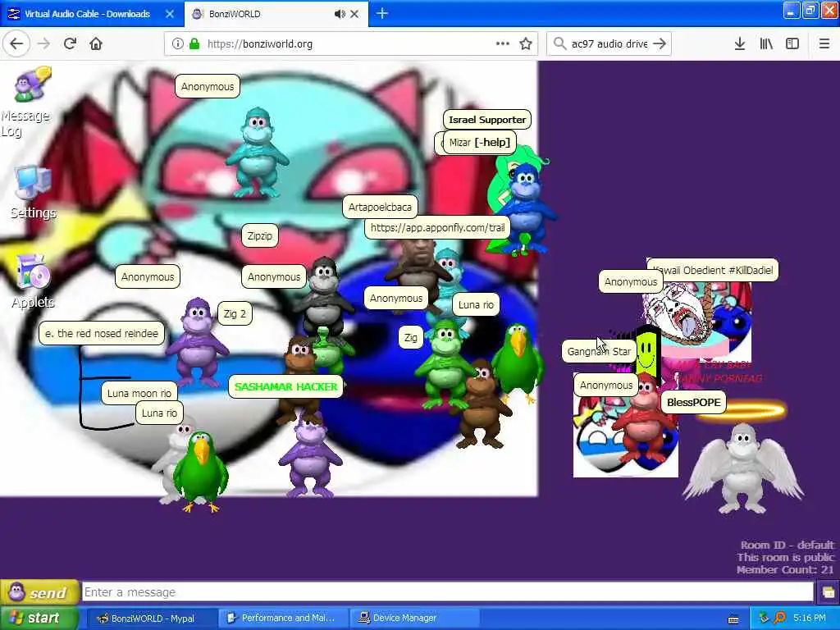Image resolution: width=840 pixels, height=630 pixels.
Task: Submit the search with the arrow button
Action: coord(660,44)
